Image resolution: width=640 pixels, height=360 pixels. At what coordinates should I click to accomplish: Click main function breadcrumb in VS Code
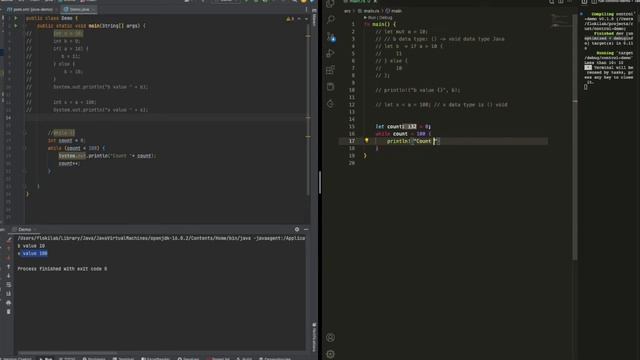tap(394, 11)
